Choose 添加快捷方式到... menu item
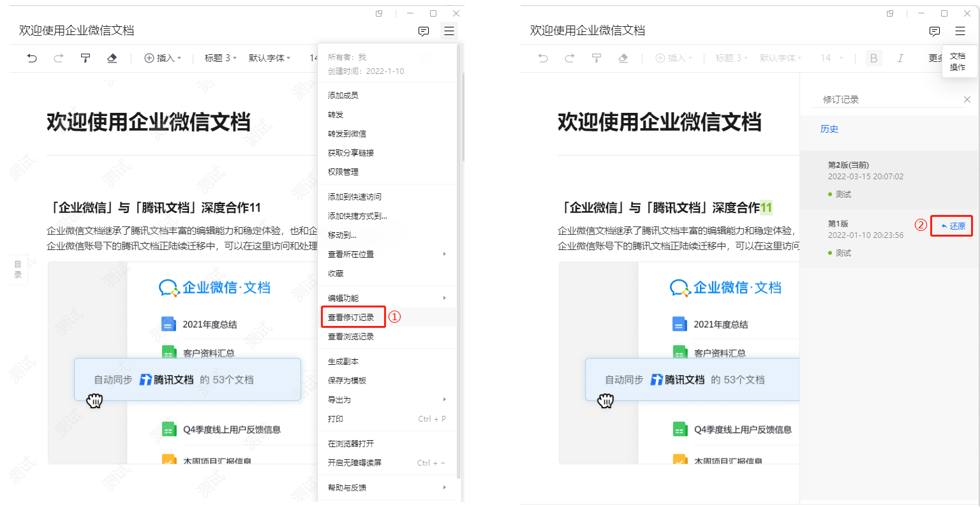980x509 pixels. pyautogui.click(x=387, y=216)
